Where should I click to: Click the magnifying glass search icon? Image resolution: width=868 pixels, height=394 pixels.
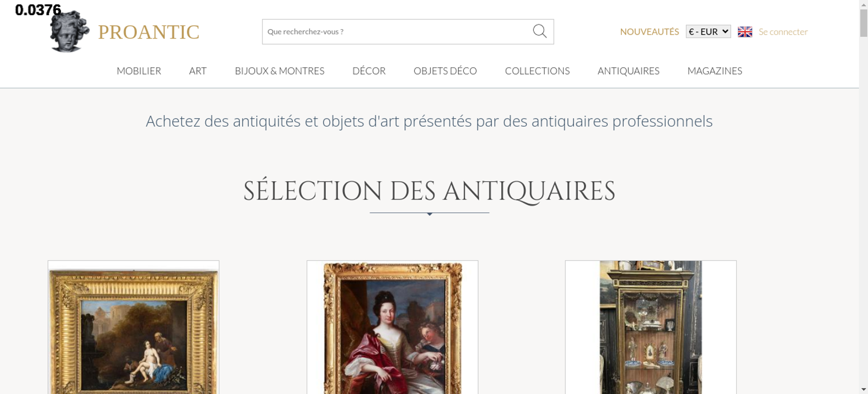click(539, 31)
